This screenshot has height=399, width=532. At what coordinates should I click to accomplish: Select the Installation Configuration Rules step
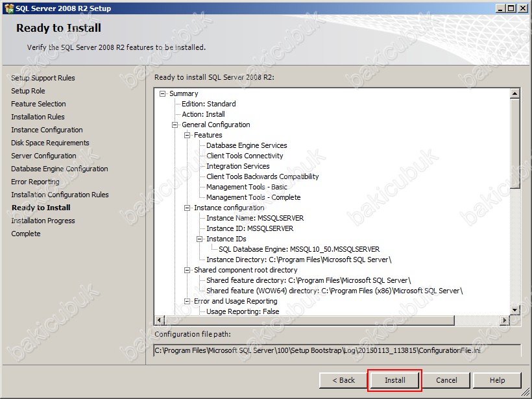[60, 195]
